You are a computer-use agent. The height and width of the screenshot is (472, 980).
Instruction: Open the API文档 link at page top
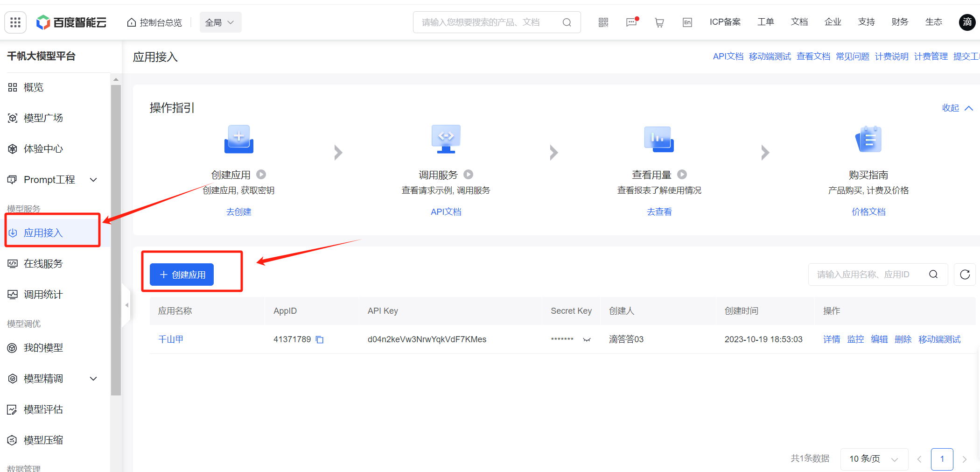click(728, 56)
